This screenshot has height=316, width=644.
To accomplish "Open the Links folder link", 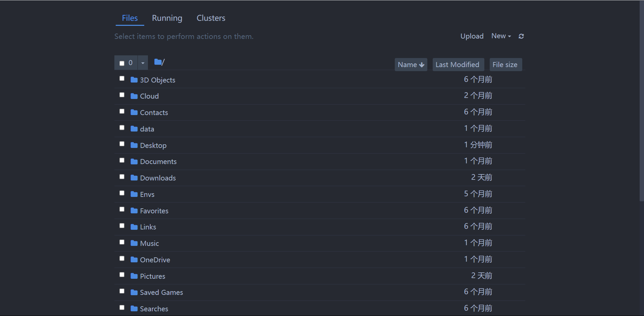I will [x=148, y=227].
